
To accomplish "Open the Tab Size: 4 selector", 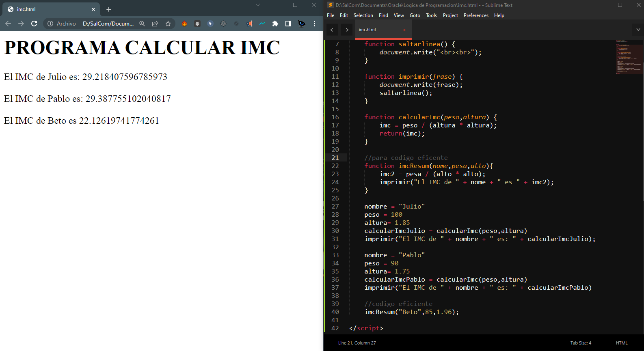I will pos(581,343).
